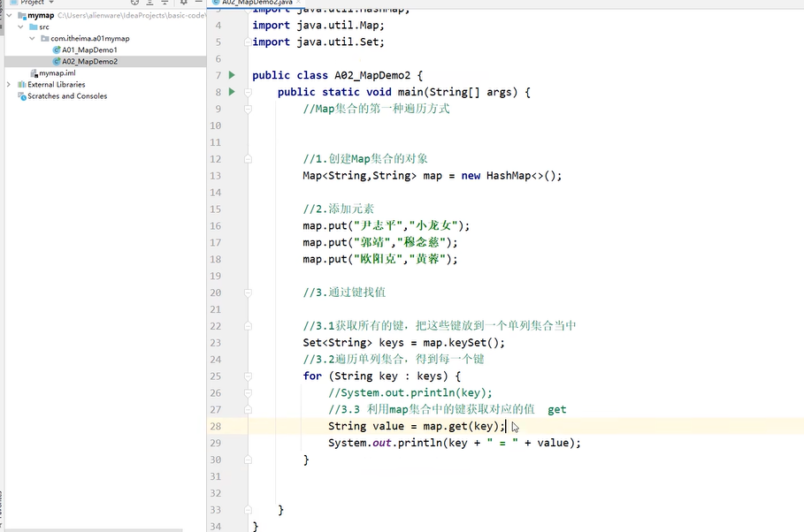Viewport: 804px width, 532px height.
Task: Expand the External Libraries node
Action: tap(7, 84)
